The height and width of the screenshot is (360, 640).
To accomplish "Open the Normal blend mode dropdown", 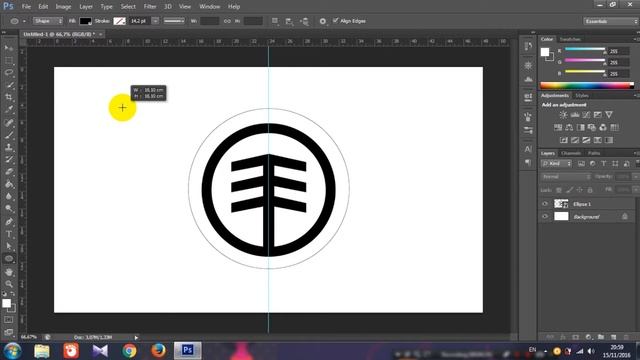I will (x=566, y=177).
